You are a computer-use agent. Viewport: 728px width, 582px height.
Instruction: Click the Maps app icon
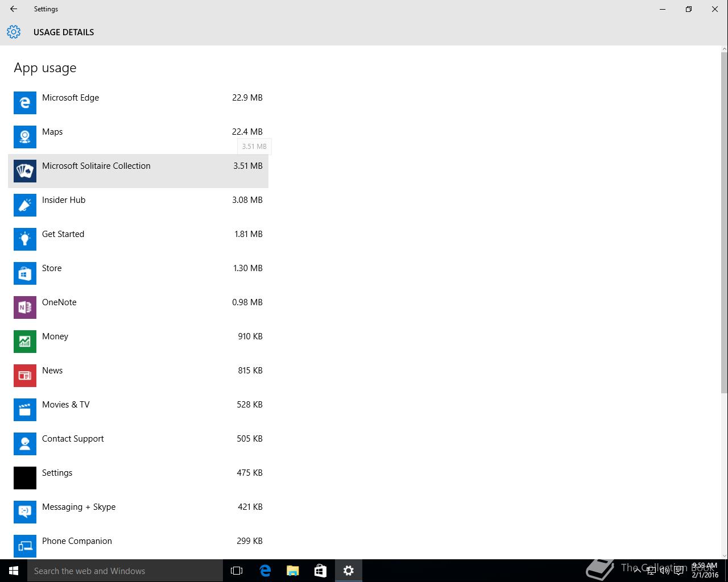tap(25, 137)
